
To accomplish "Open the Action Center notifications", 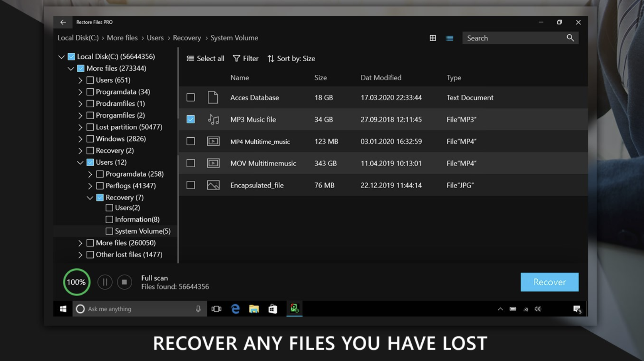I will (x=577, y=309).
